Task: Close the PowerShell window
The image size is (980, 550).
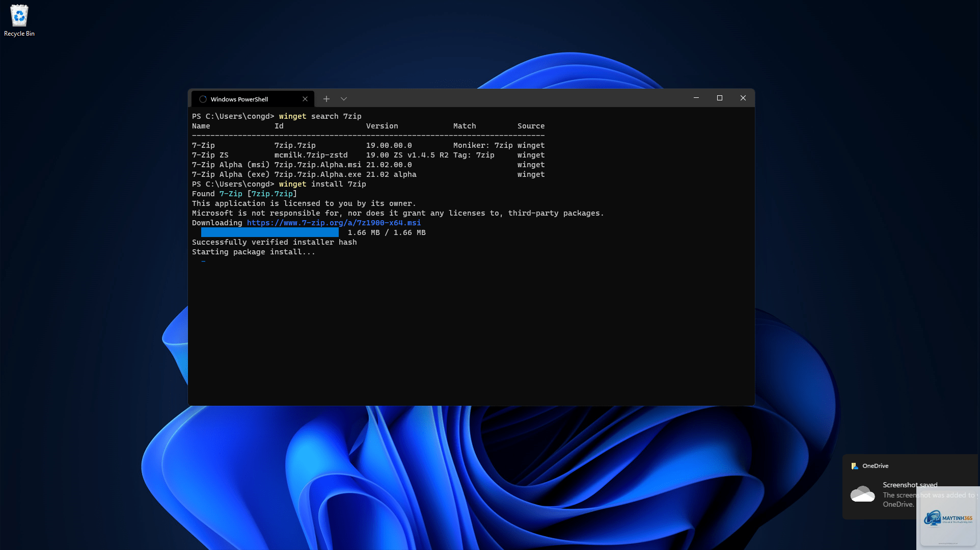Action: pos(743,98)
